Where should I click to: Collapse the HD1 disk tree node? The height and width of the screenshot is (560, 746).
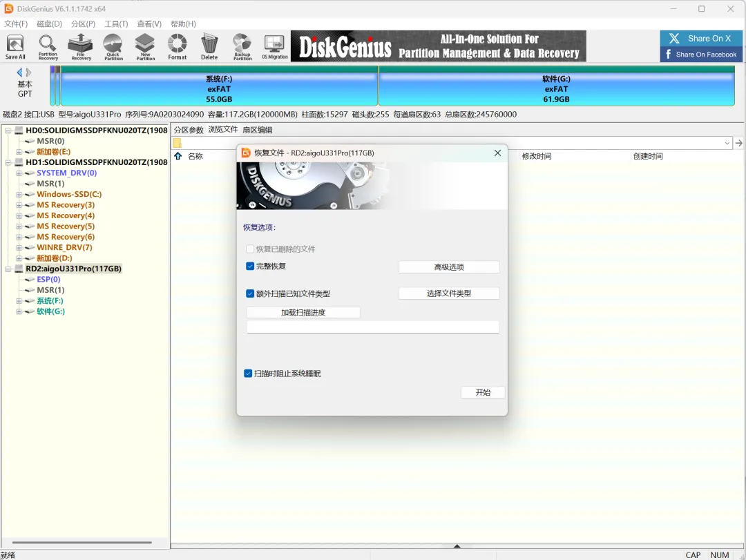coord(8,162)
